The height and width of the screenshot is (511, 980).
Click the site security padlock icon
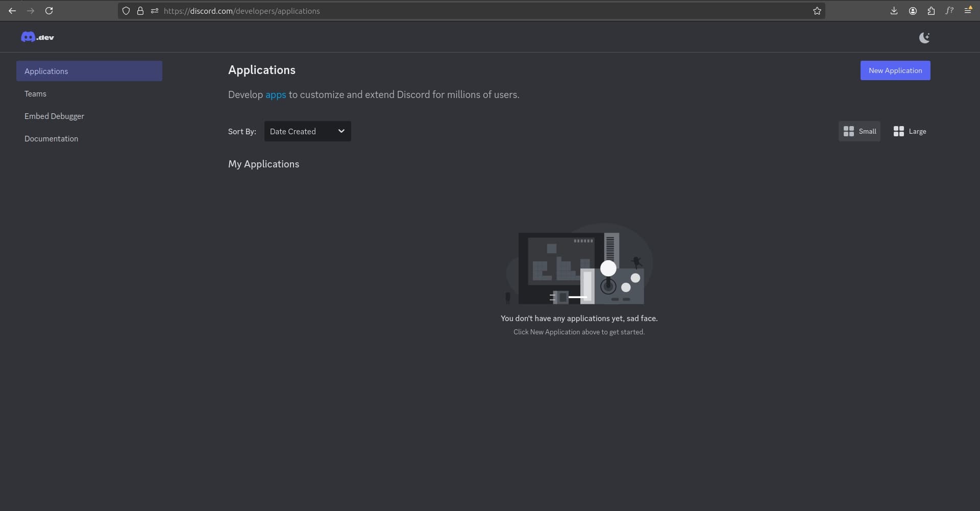(140, 11)
